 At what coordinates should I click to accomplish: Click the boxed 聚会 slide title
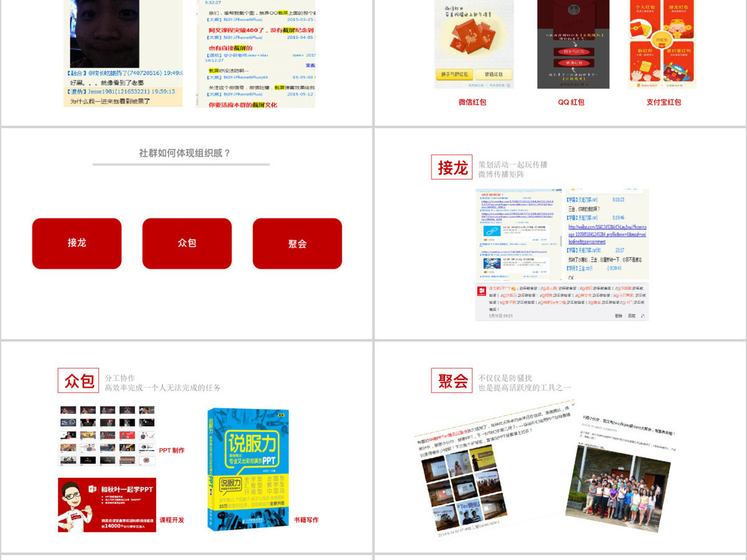[x=452, y=380]
